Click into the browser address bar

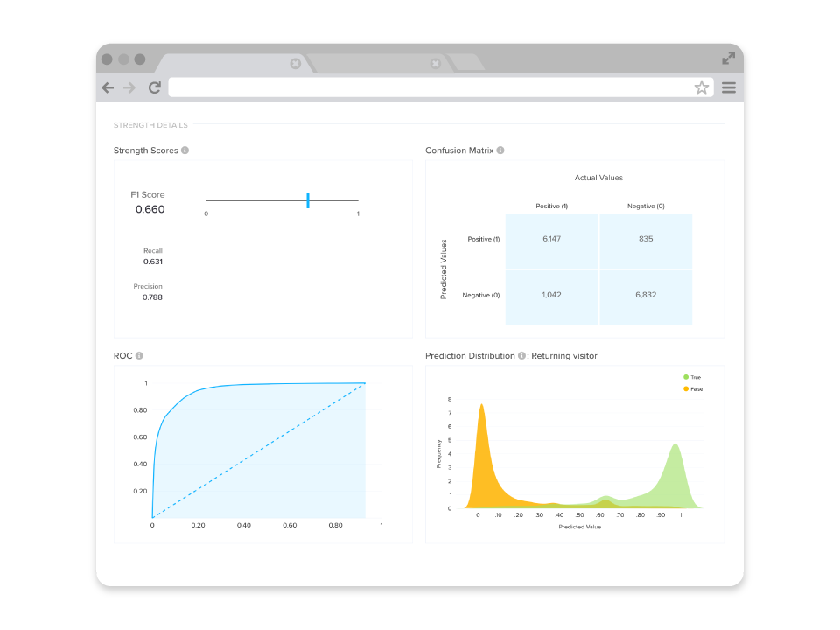[x=429, y=87]
